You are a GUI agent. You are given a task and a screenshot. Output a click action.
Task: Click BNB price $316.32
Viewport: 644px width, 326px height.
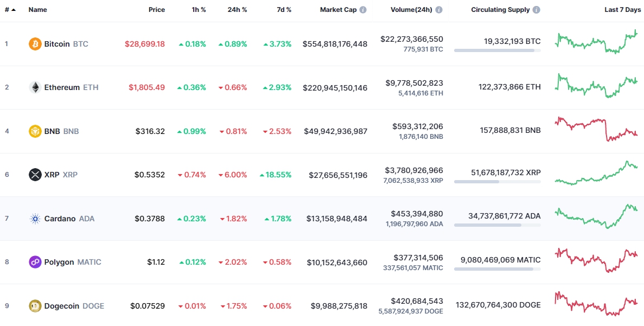[x=150, y=131]
